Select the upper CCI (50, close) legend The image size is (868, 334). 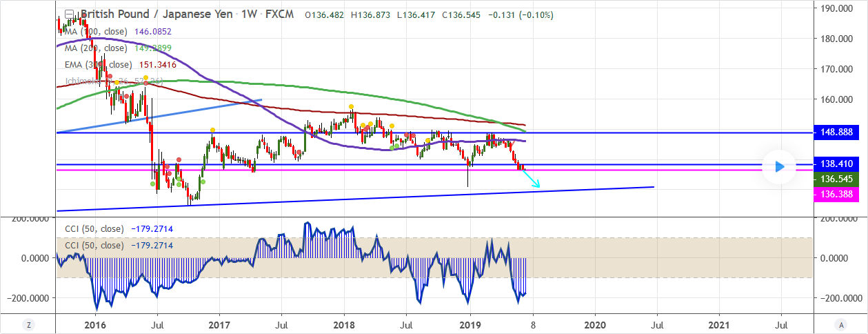click(94, 229)
